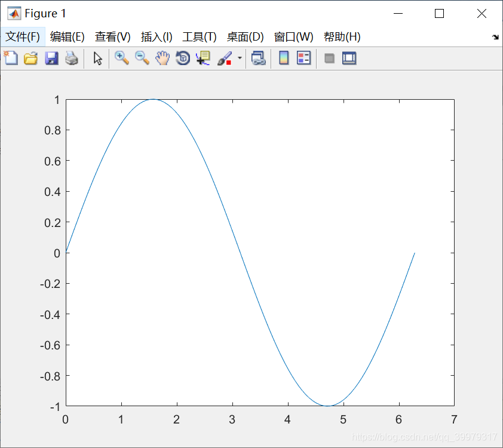Enable the Pan hand tool
The image size is (503, 448).
pos(162,59)
